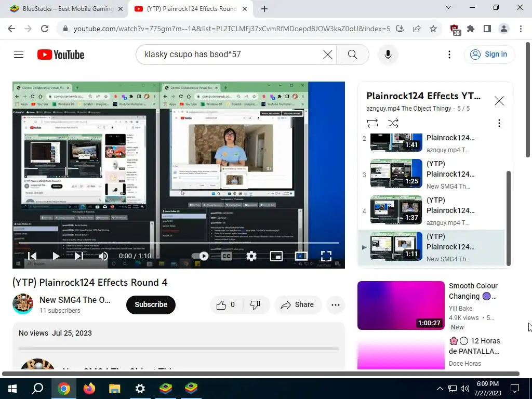Open the New SMG4 The O... channel name
Image resolution: width=532 pixels, height=399 pixels.
click(75, 300)
